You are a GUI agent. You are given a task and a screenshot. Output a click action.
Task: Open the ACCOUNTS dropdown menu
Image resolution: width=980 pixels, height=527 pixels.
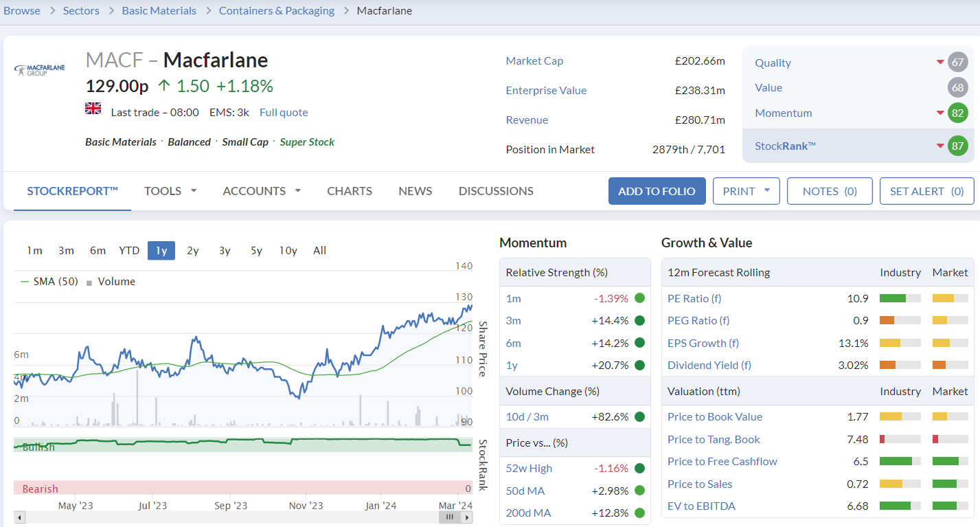click(x=262, y=191)
